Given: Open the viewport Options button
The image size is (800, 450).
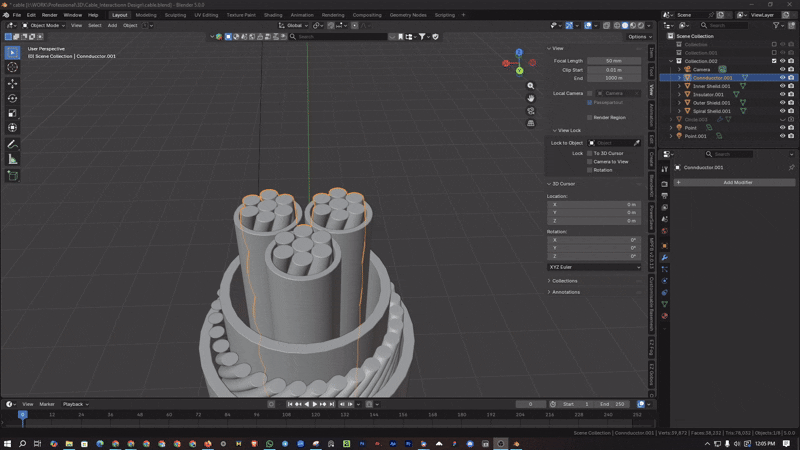Looking at the screenshot, I should coord(639,37).
